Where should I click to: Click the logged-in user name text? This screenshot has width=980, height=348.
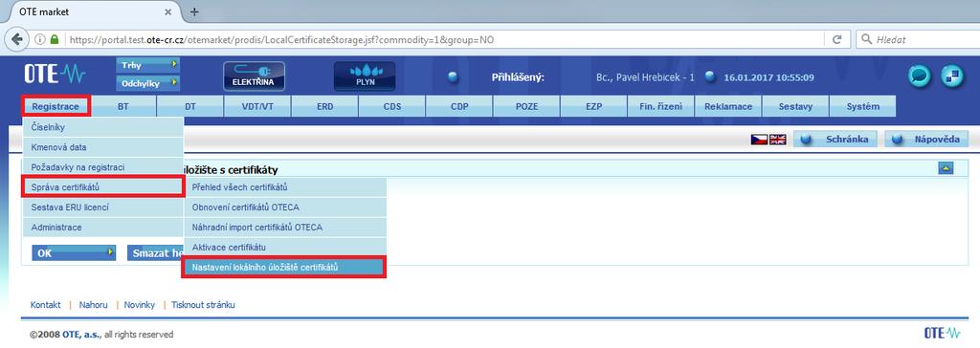[646, 77]
